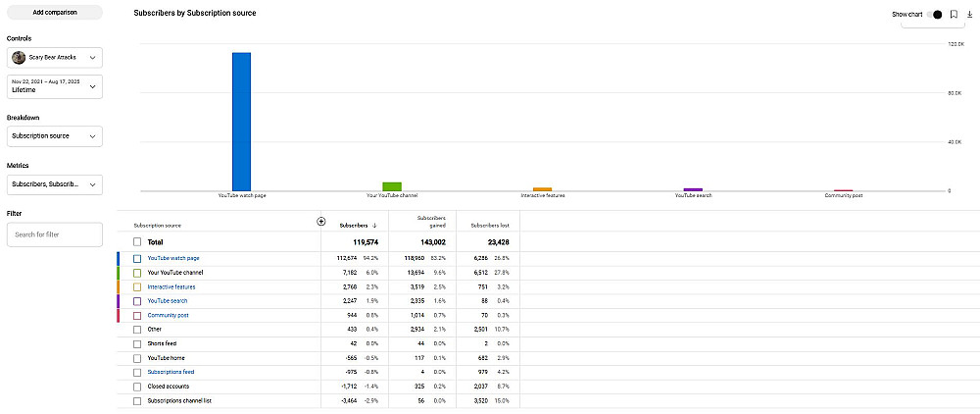980x414 pixels.
Task: Click the Shorts feed row label
Action: [x=162, y=344]
